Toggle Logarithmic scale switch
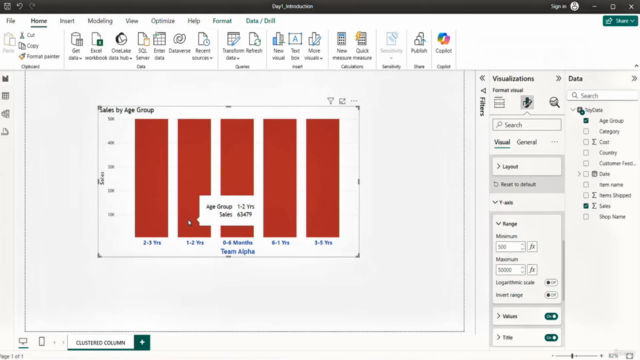Image resolution: width=640 pixels, height=360 pixels. pos(551,282)
